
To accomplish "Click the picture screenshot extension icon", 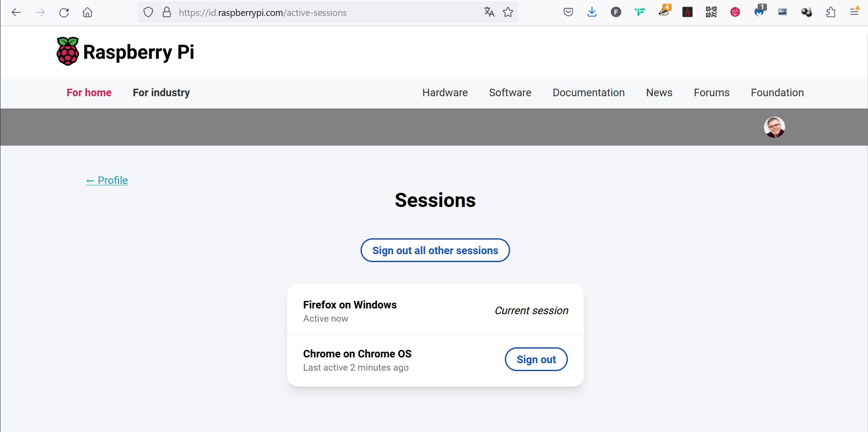I will pyautogui.click(x=783, y=12).
